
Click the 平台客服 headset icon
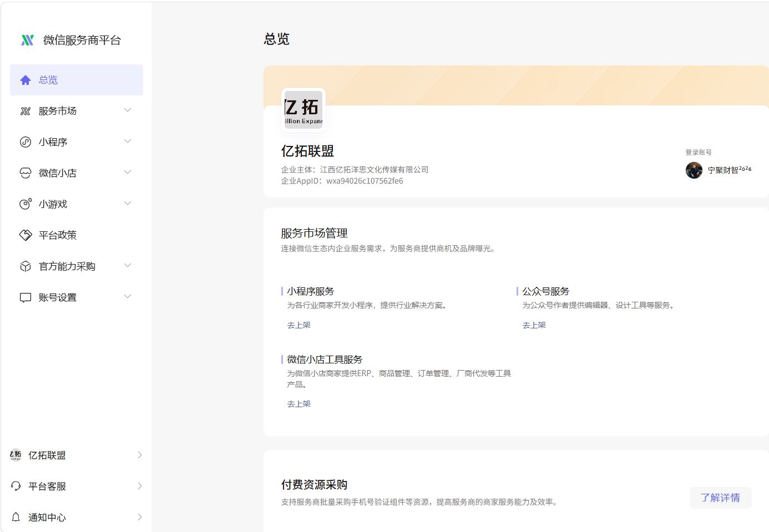click(16, 486)
